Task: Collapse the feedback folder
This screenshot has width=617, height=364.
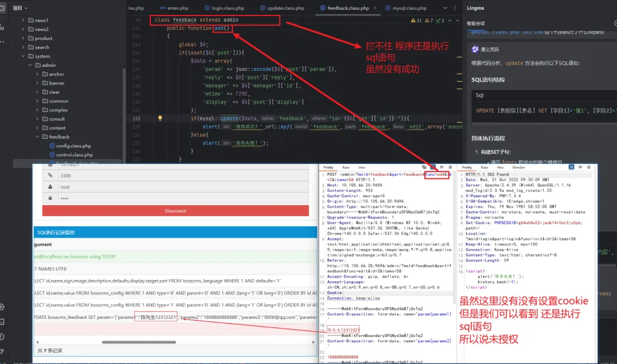Action: [x=37, y=137]
